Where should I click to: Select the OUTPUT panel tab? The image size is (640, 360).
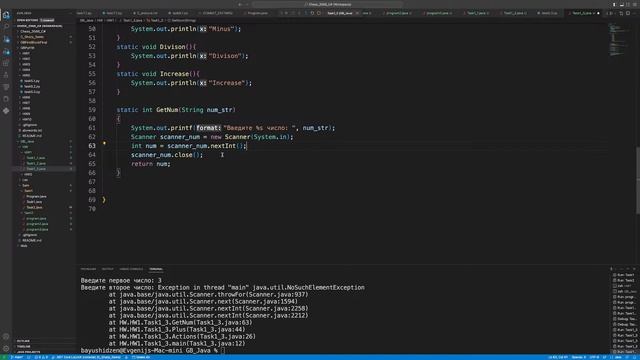click(x=108, y=269)
